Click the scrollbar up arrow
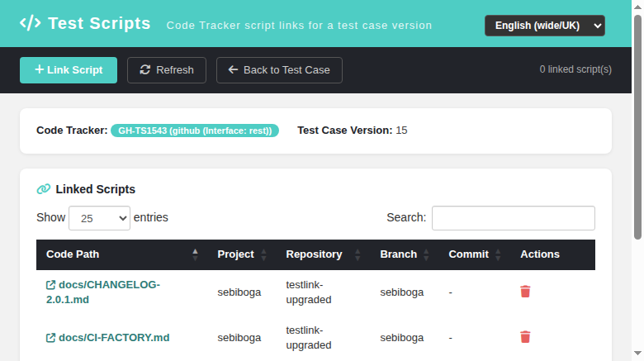The height and width of the screenshot is (361, 644). [637, 7]
